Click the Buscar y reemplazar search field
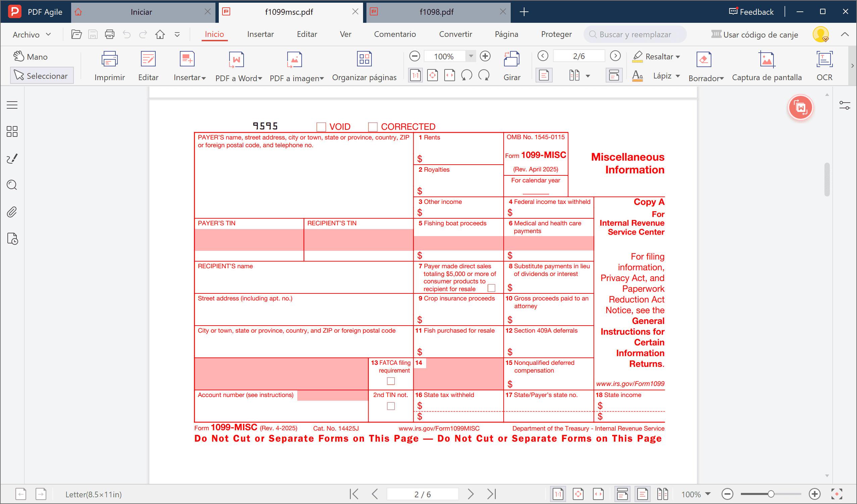This screenshot has height=504, width=857. pyautogui.click(x=635, y=35)
